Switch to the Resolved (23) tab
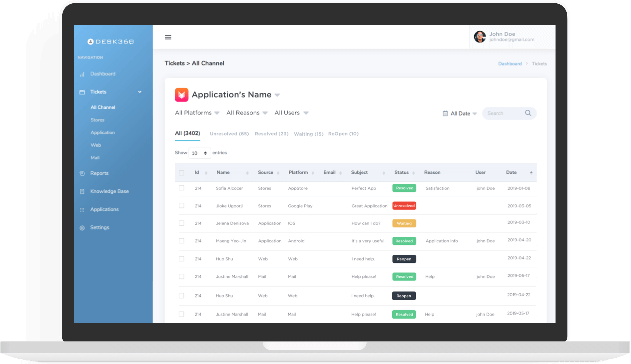The height and width of the screenshot is (364, 631). (x=271, y=134)
